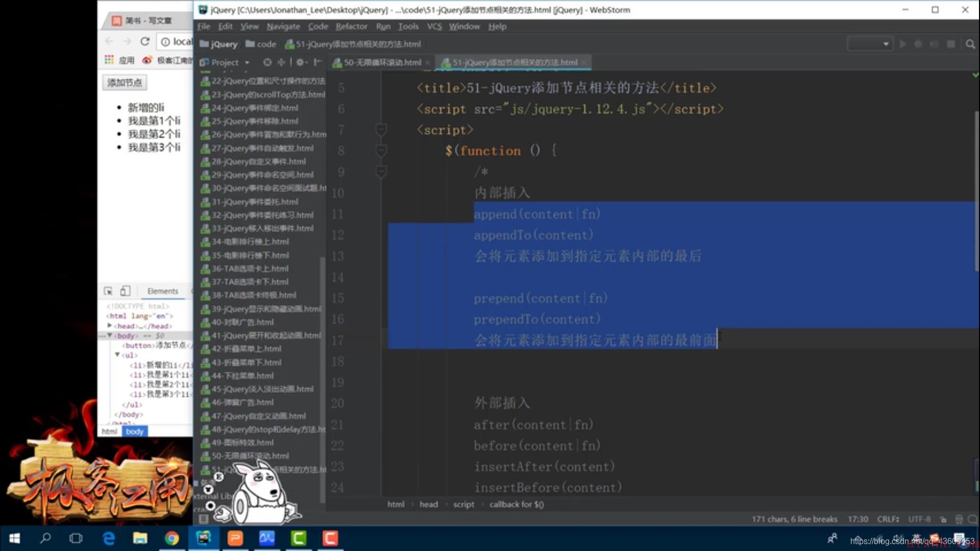The image size is (980, 551).
Task: Open the Code menu
Action: pyautogui.click(x=318, y=26)
